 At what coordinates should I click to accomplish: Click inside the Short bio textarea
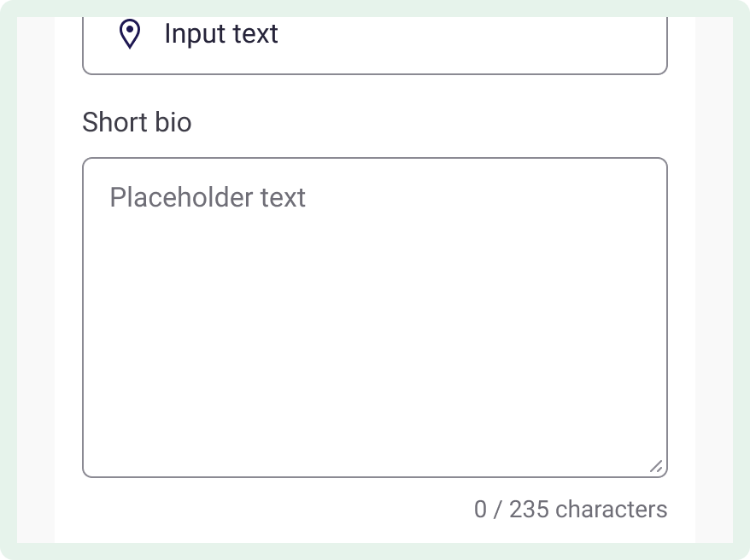[x=374, y=318]
